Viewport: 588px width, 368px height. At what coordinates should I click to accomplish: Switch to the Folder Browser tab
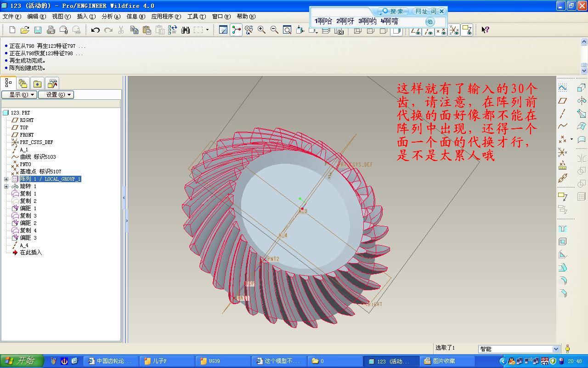coord(23,83)
